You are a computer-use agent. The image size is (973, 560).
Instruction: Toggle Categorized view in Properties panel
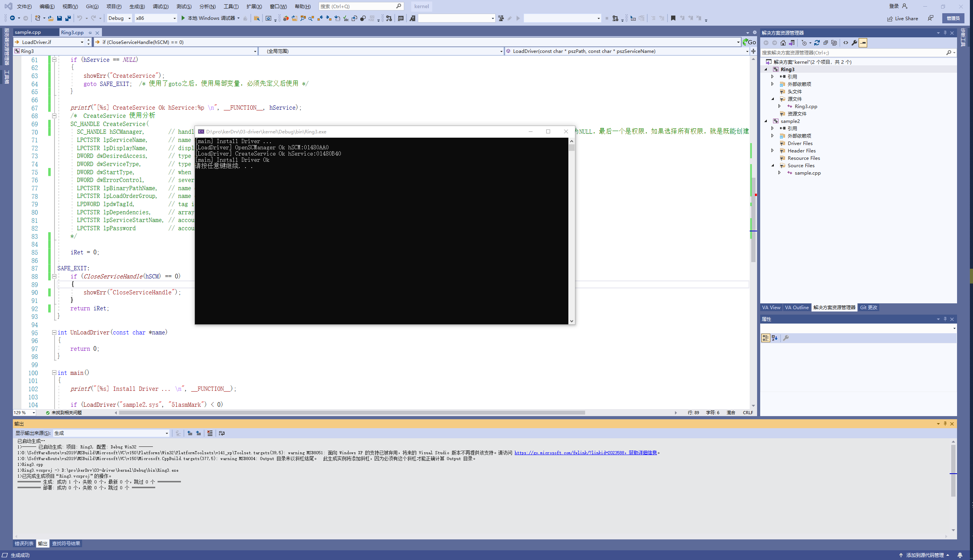[x=765, y=338]
